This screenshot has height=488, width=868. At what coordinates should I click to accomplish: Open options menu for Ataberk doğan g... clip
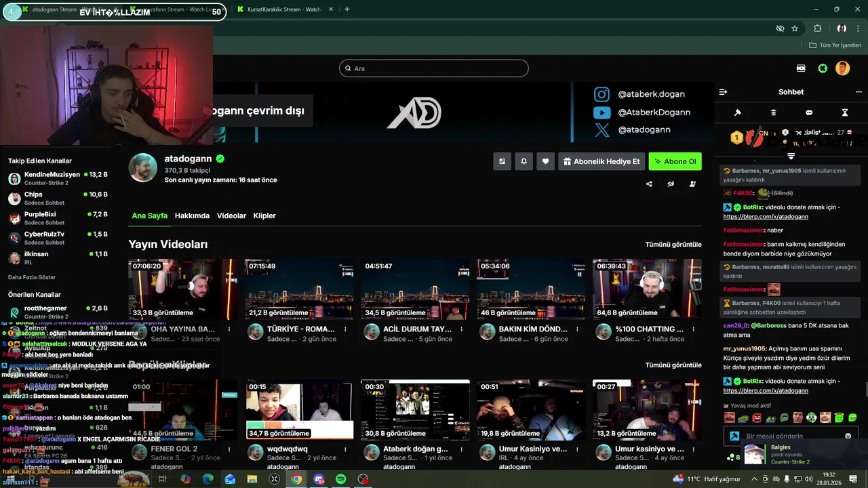pos(461,449)
